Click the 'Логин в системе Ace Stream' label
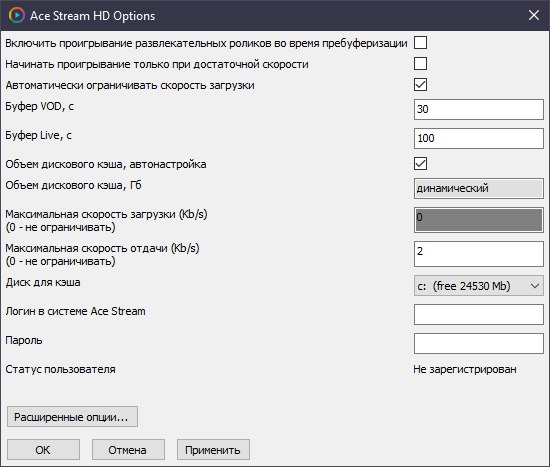The image size is (550, 467). click(75, 311)
